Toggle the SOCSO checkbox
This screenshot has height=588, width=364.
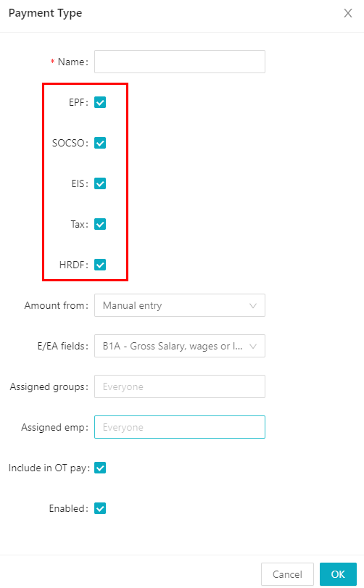[100, 143]
